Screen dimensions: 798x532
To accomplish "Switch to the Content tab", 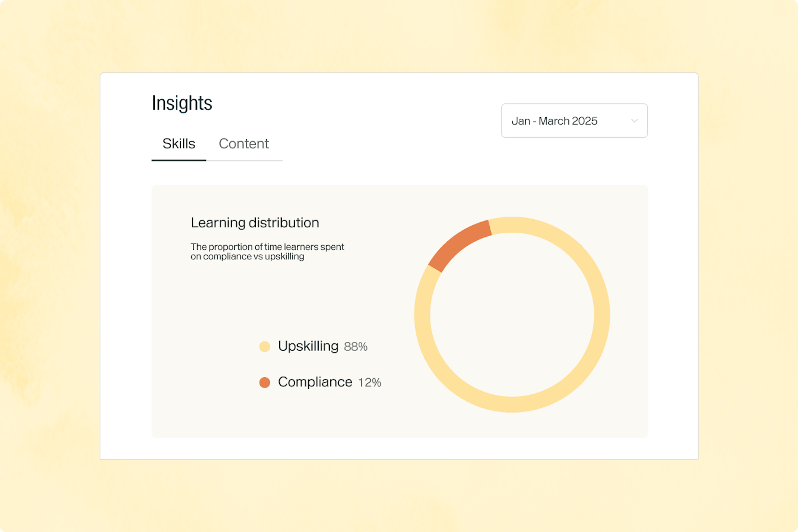I will click(x=244, y=144).
